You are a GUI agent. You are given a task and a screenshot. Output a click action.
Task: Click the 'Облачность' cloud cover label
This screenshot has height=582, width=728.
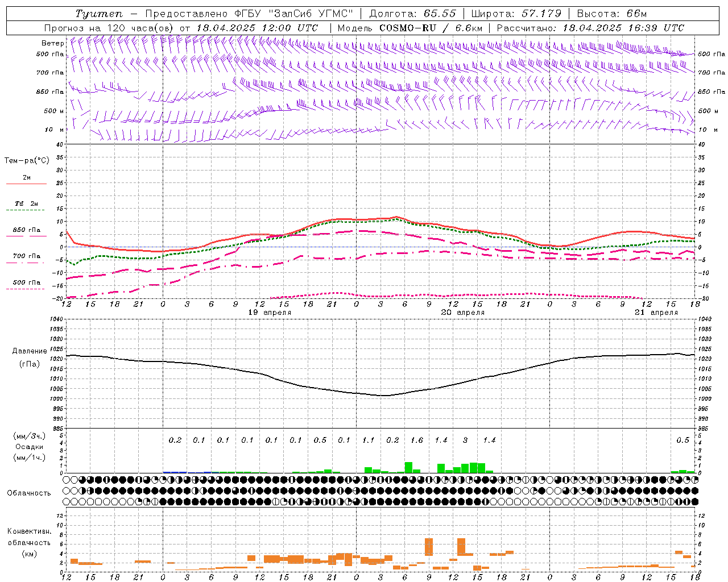[29, 493]
